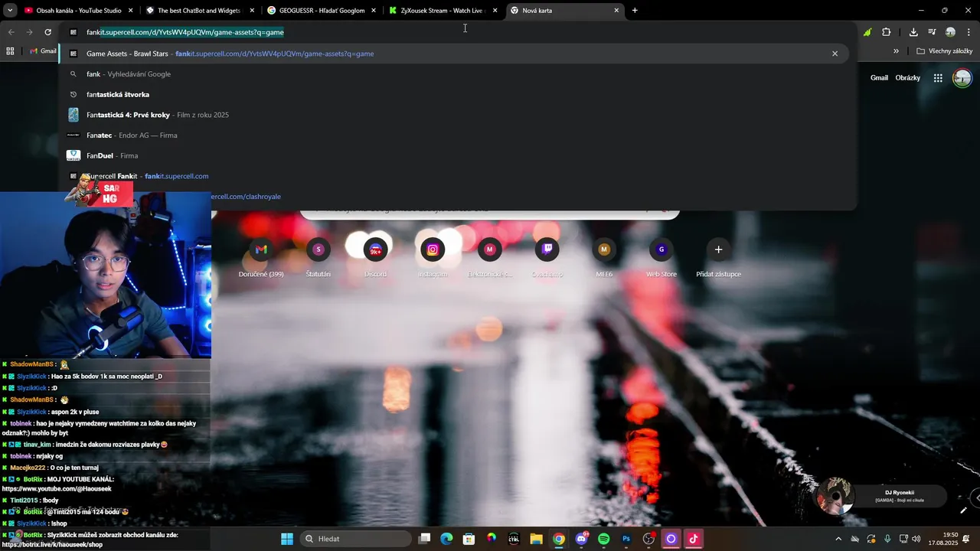The height and width of the screenshot is (551, 980).
Task: Choose the Fanatec Endor AG suggestion
Action: click(456, 135)
